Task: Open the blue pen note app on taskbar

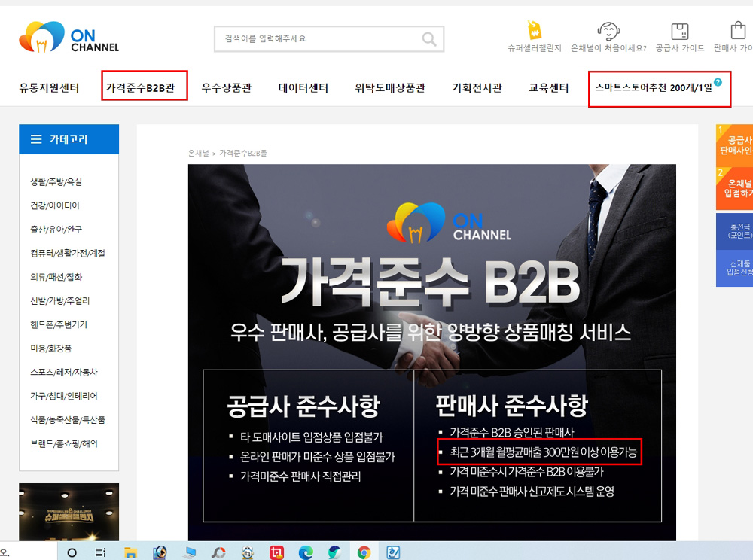Action: tap(393, 552)
